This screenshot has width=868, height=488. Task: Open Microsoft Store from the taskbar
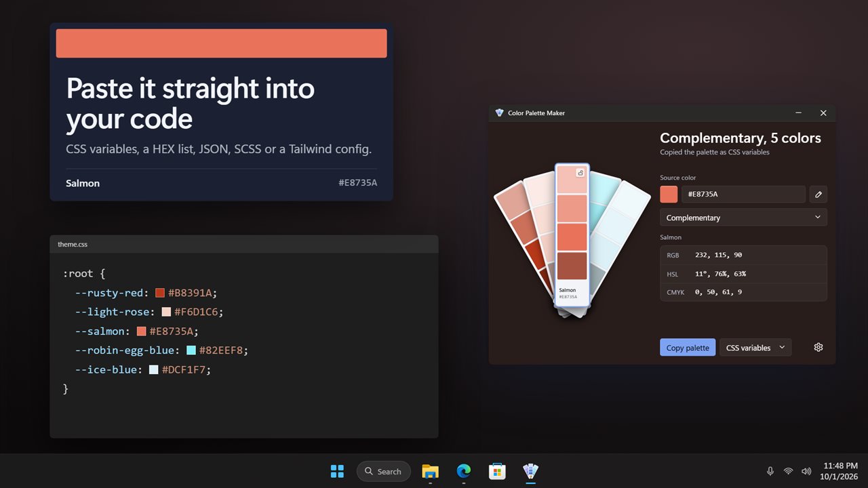(497, 471)
